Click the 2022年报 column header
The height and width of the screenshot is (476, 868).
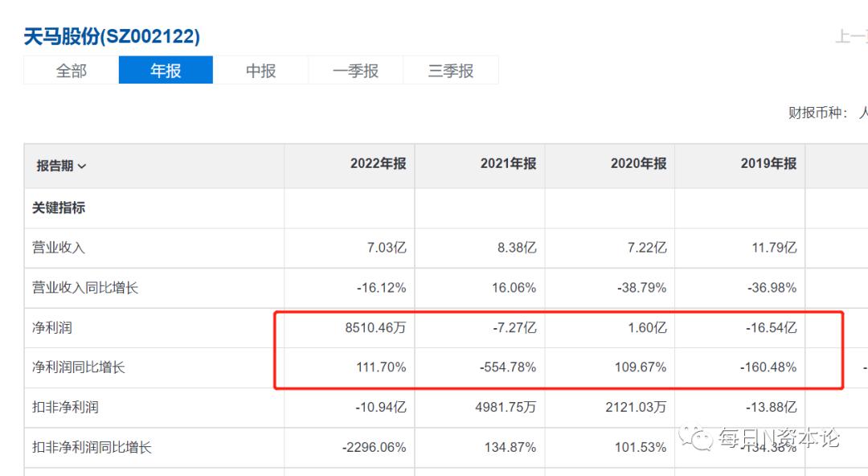coord(378,164)
